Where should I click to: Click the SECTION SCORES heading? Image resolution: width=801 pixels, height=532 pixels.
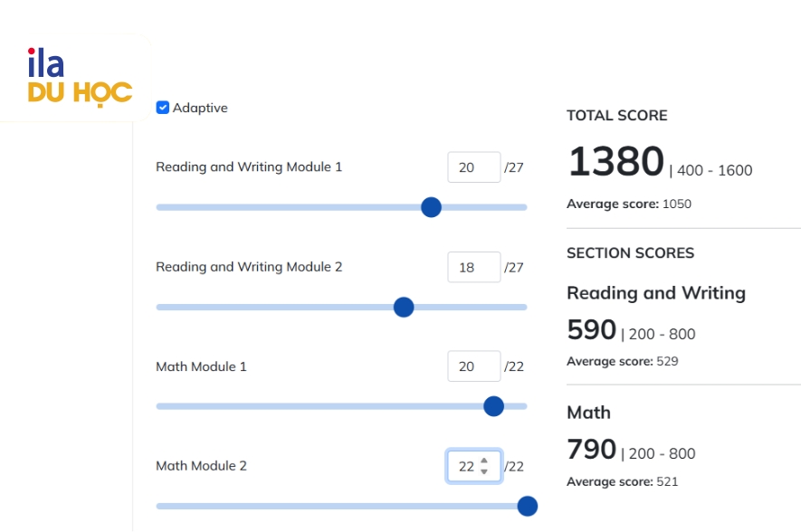coord(630,253)
